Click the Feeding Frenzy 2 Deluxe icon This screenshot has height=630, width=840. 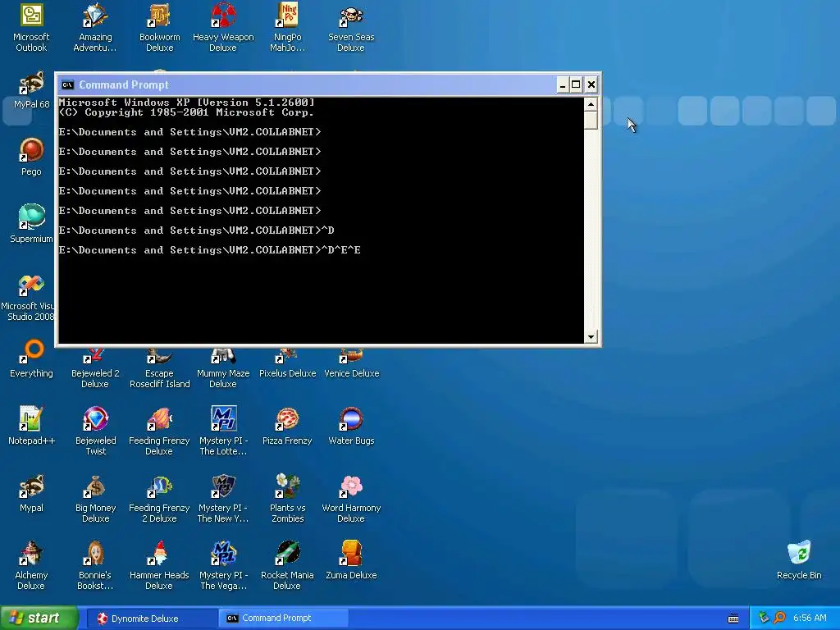click(x=160, y=499)
